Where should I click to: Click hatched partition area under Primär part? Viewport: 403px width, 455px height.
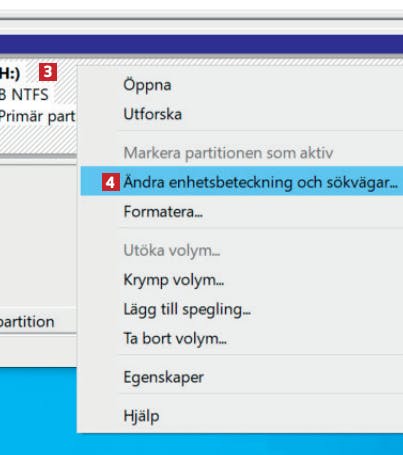pos(38,140)
